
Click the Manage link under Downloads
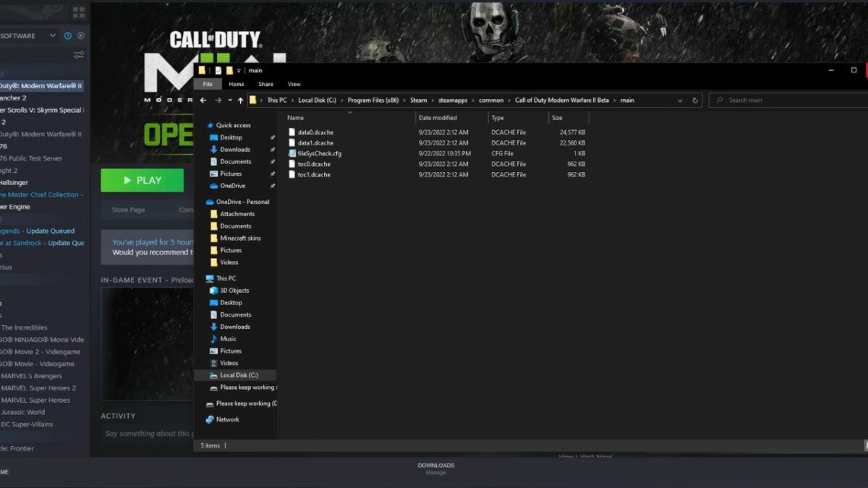tap(436, 472)
